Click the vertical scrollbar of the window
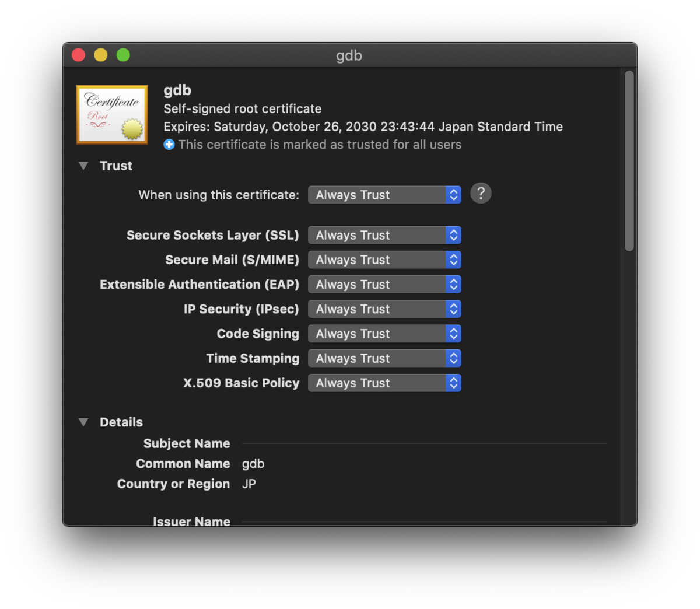The height and width of the screenshot is (609, 700). (629, 161)
